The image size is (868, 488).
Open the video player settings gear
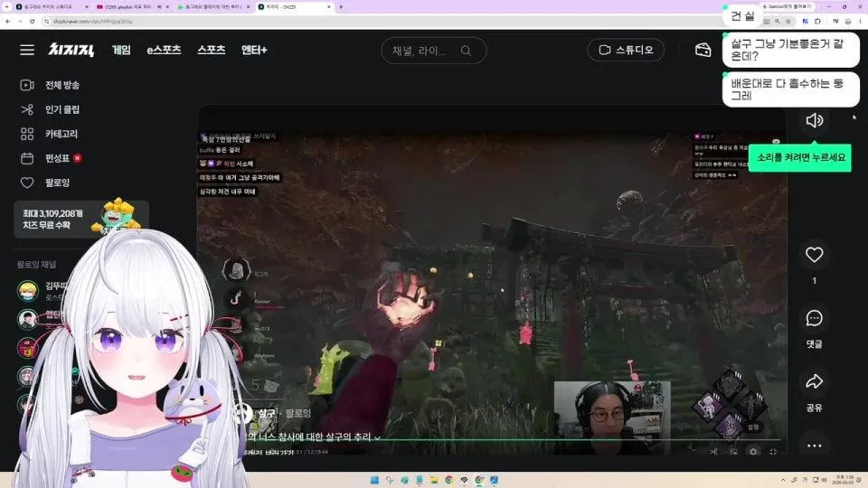tap(753, 452)
